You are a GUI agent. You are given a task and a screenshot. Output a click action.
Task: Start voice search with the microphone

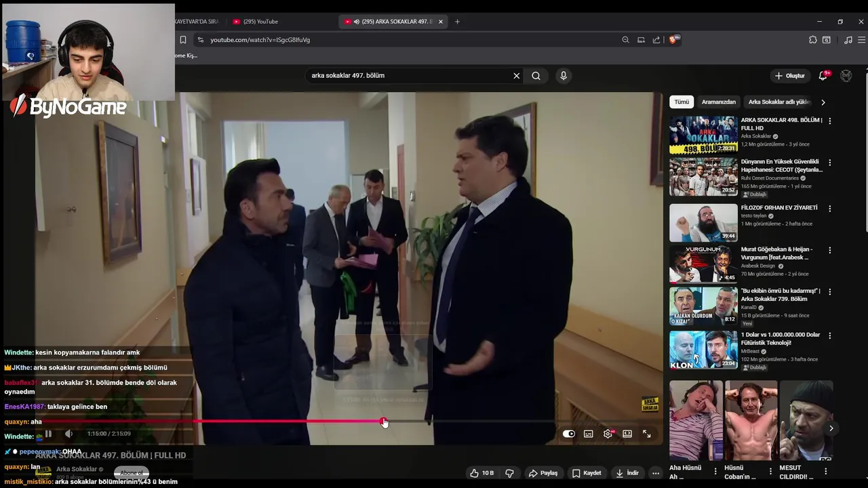(564, 76)
